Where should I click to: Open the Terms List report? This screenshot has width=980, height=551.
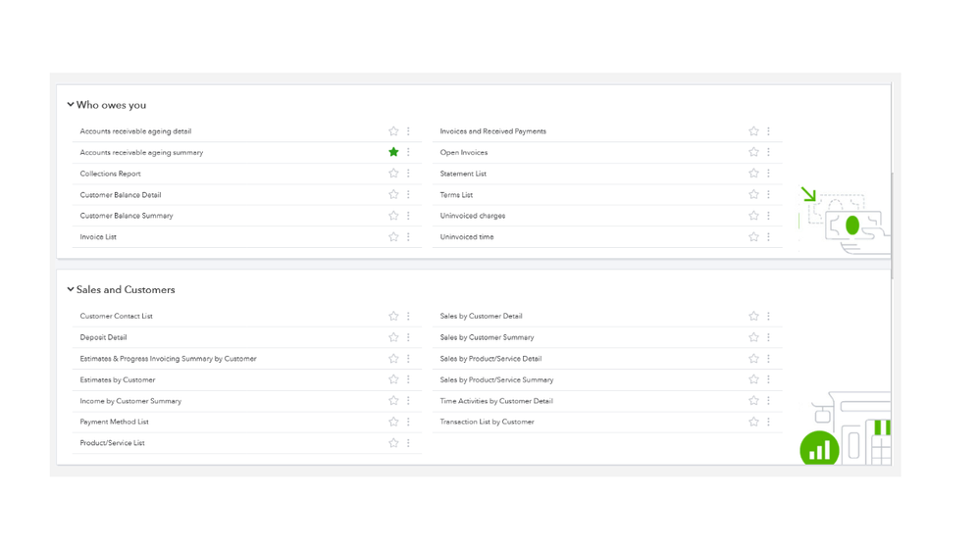click(x=456, y=195)
